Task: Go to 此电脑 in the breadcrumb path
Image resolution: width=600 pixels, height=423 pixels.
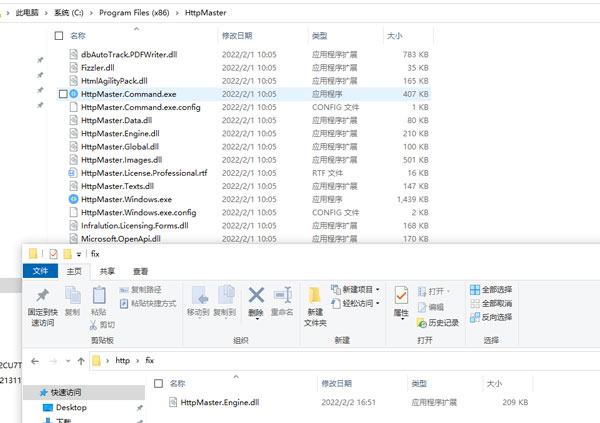Action: tap(27, 13)
